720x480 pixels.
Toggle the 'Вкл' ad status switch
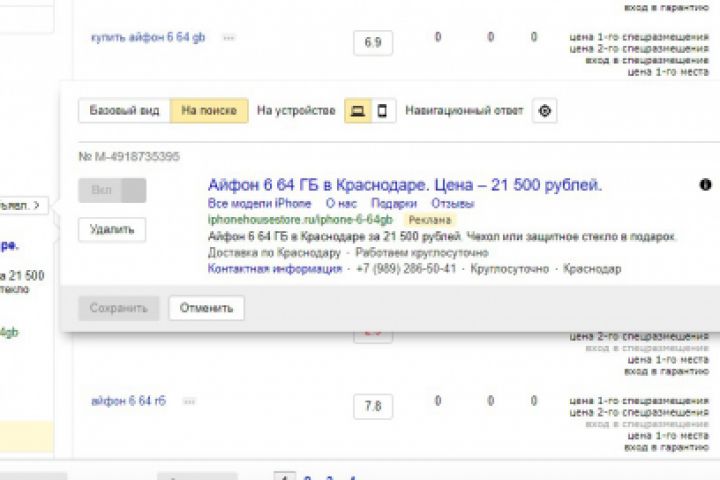point(112,190)
